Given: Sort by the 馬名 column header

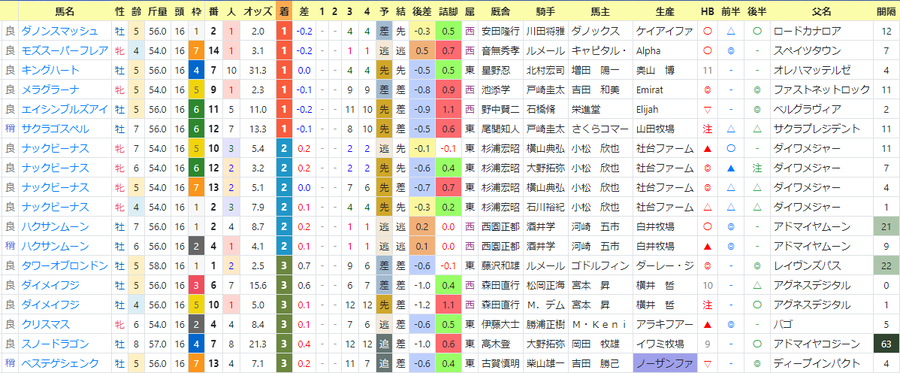Looking at the screenshot, I should [64, 11].
